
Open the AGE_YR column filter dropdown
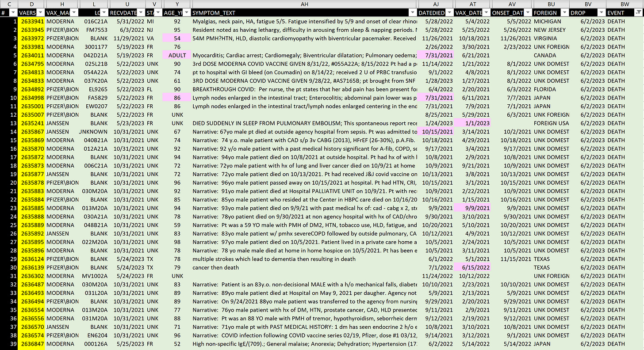point(187,13)
